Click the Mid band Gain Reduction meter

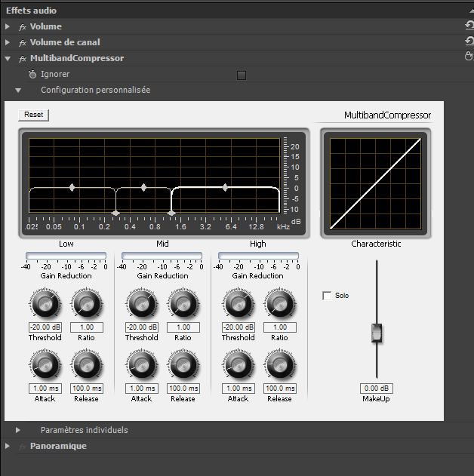[162, 255]
